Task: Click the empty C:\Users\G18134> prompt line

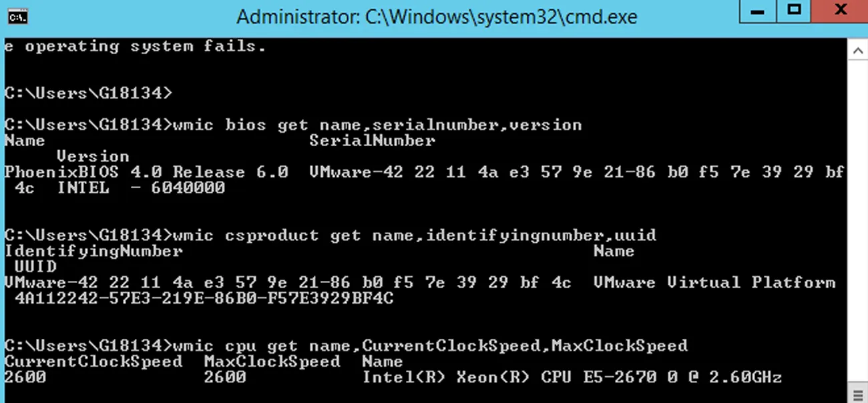Action: click(88, 93)
